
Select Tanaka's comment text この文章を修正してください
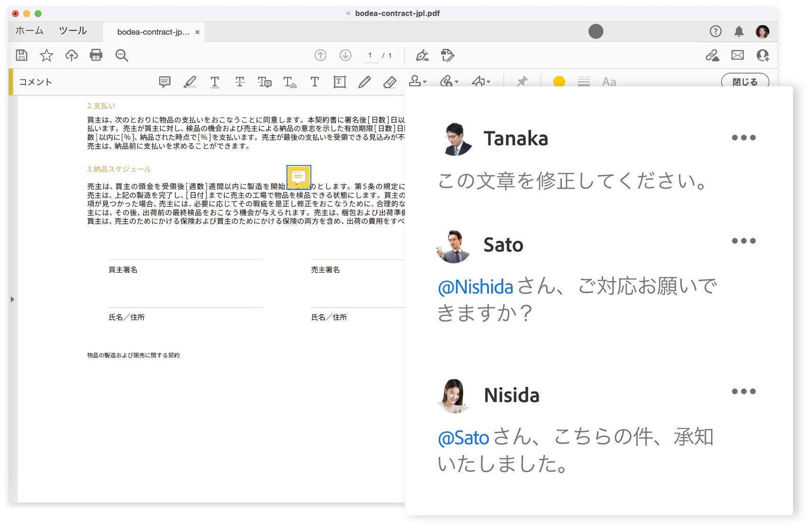(x=572, y=181)
